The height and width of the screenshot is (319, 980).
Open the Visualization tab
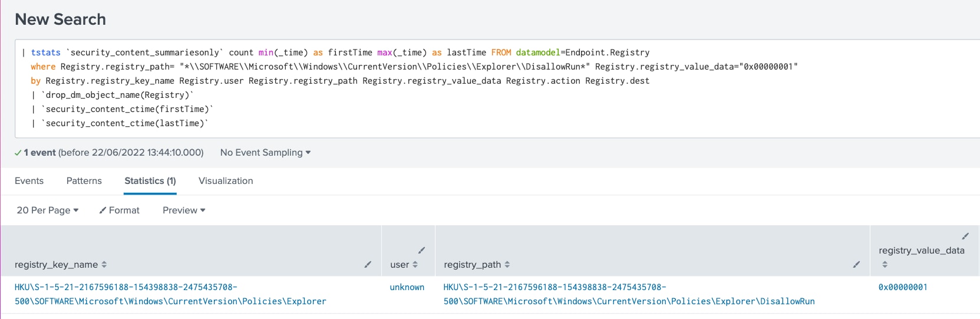[x=226, y=181]
